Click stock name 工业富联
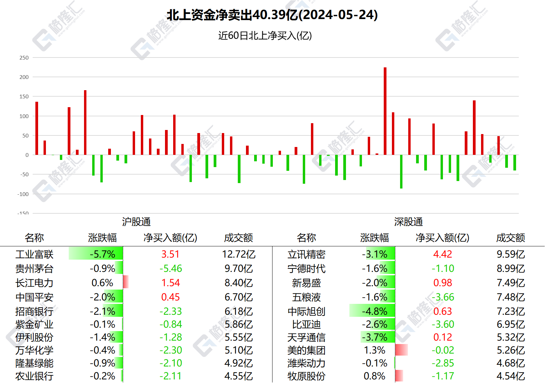Image resolution: width=545 pixels, height=392 pixels. tap(34, 254)
